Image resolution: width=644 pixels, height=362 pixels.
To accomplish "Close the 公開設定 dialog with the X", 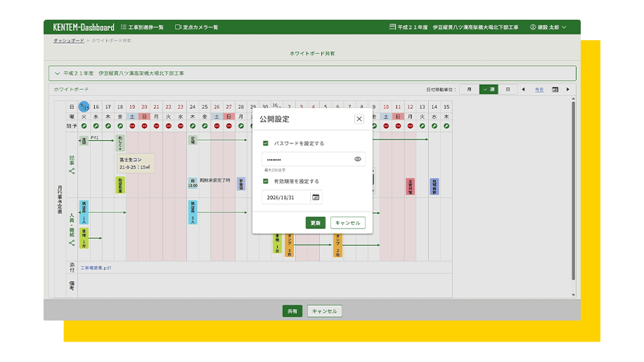I will pos(359,119).
